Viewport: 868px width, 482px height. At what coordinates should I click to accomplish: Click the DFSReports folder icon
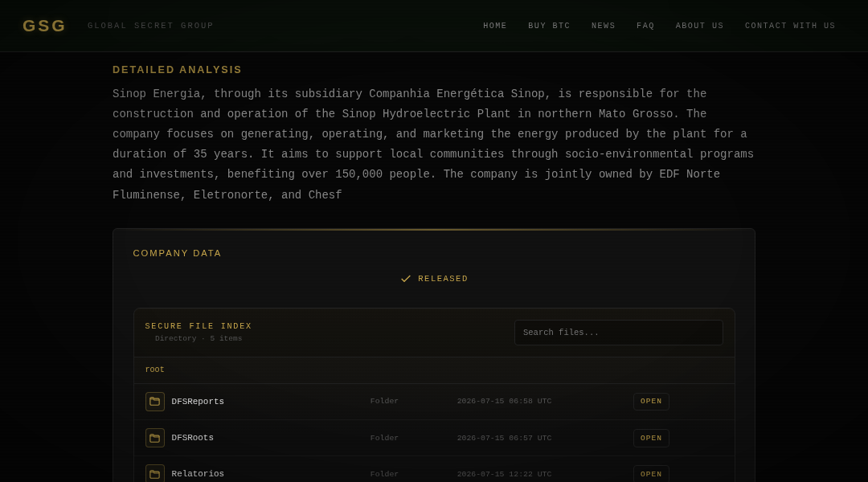155,402
